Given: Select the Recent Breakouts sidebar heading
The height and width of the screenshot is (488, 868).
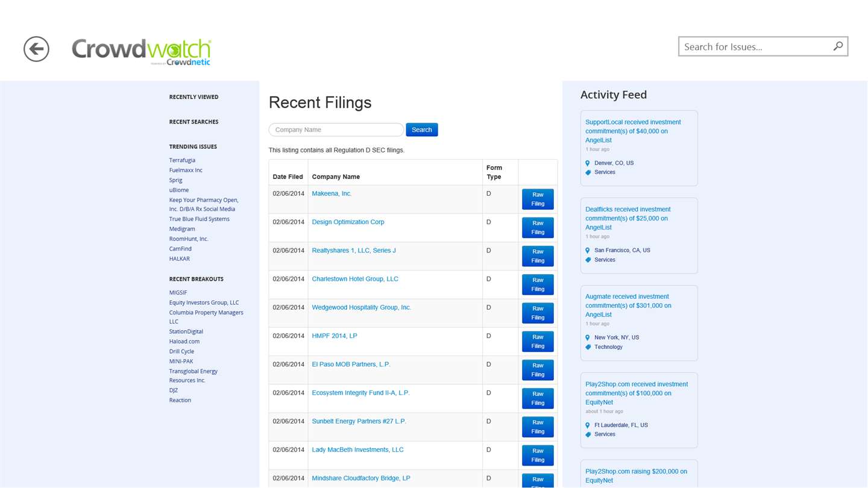Looking at the screenshot, I should [196, 279].
